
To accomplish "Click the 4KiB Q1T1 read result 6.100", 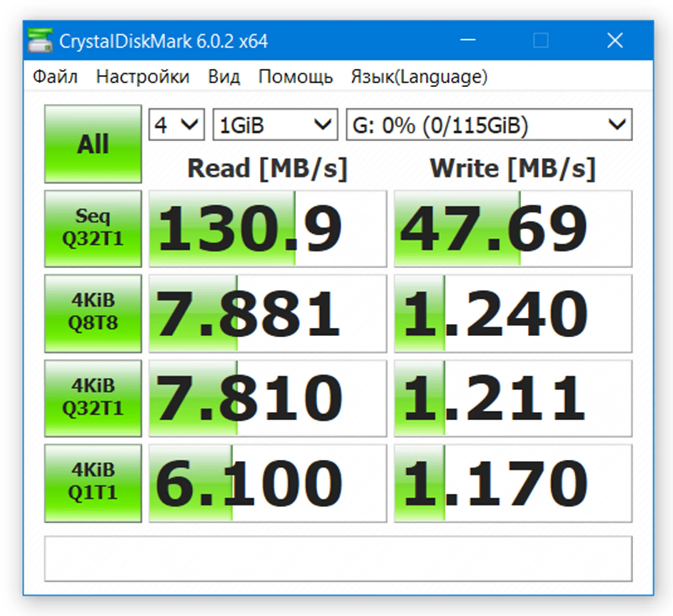I will [268, 483].
